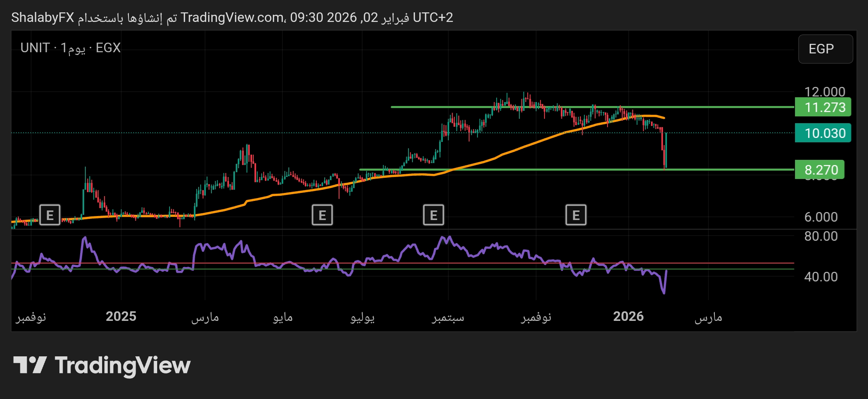868x399 pixels.
Task: Click the 12.000 value on the price scale
Action: (x=825, y=92)
